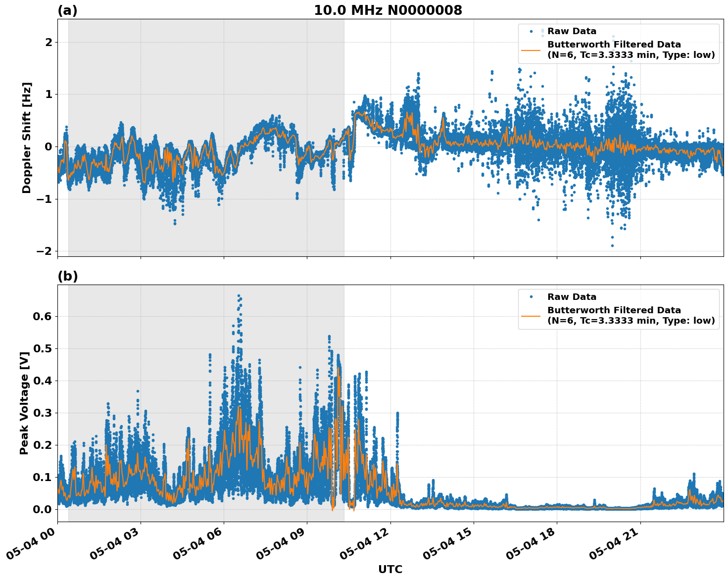Select the 05-04 12 tick label on the time axis

click(364, 542)
